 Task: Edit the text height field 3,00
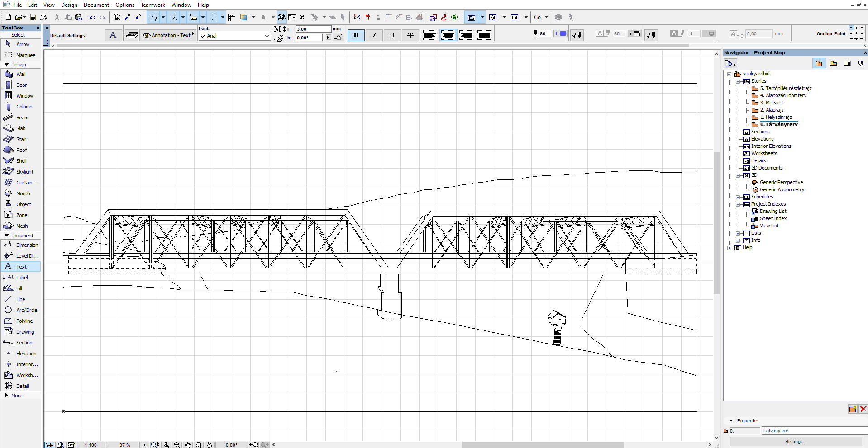click(x=313, y=29)
